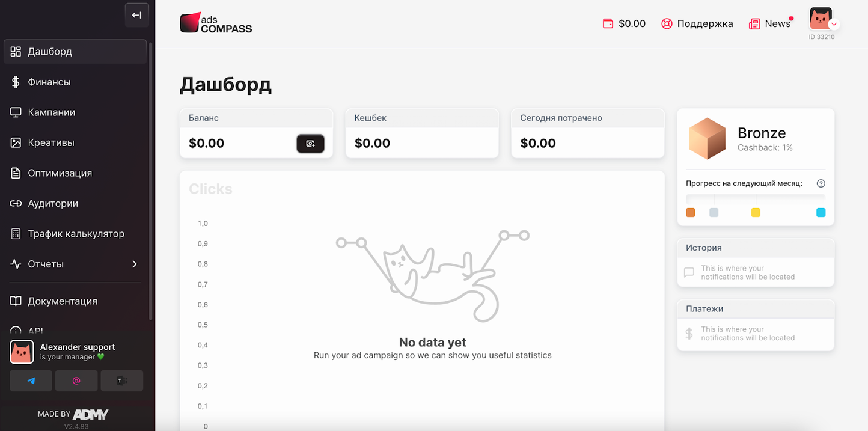Click the yellow level swatch on progress bar
This screenshot has height=431, width=868.
[x=756, y=213]
